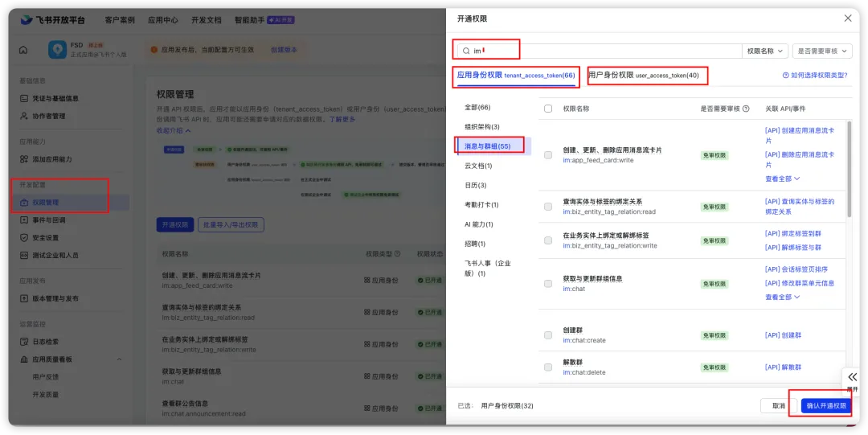Open 开发文档 in top navigation
The height and width of the screenshot is (435, 868).
206,20
